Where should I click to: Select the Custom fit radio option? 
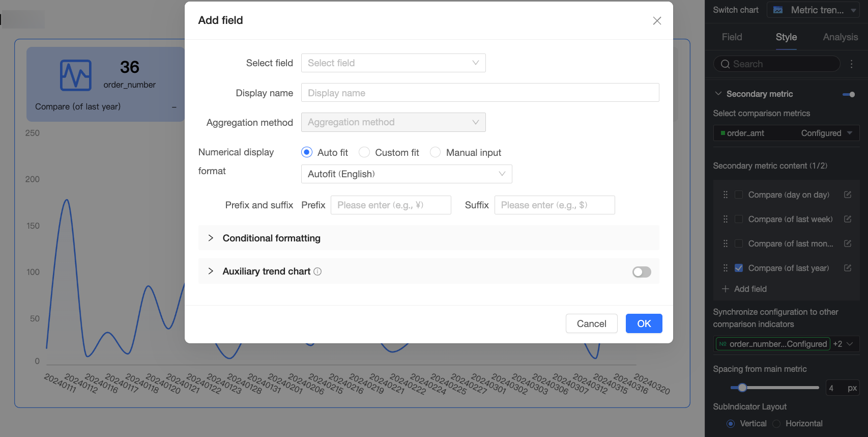[x=364, y=152]
